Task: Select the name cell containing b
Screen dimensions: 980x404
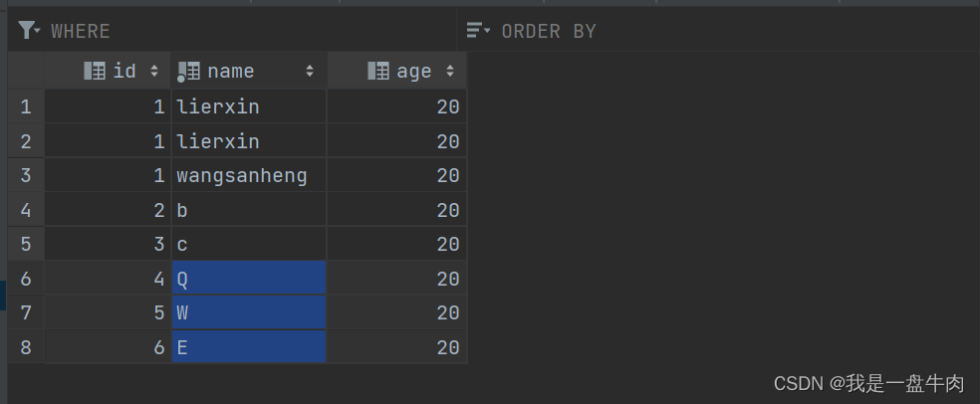Action: [249, 210]
